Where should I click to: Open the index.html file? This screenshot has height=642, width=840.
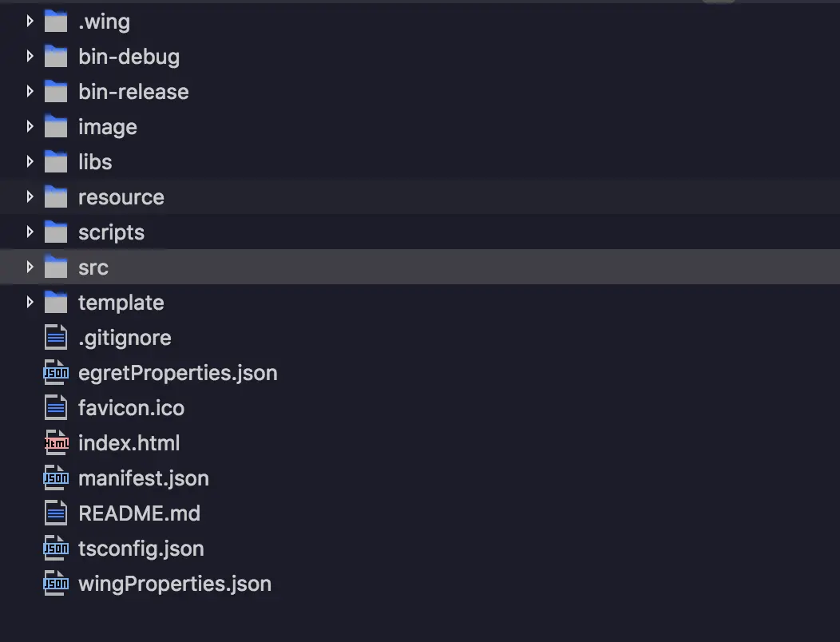click(129, 443)
